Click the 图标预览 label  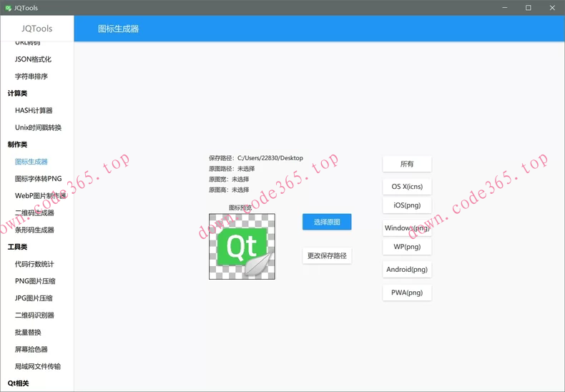pyautogui.click(x=240, y=207)
